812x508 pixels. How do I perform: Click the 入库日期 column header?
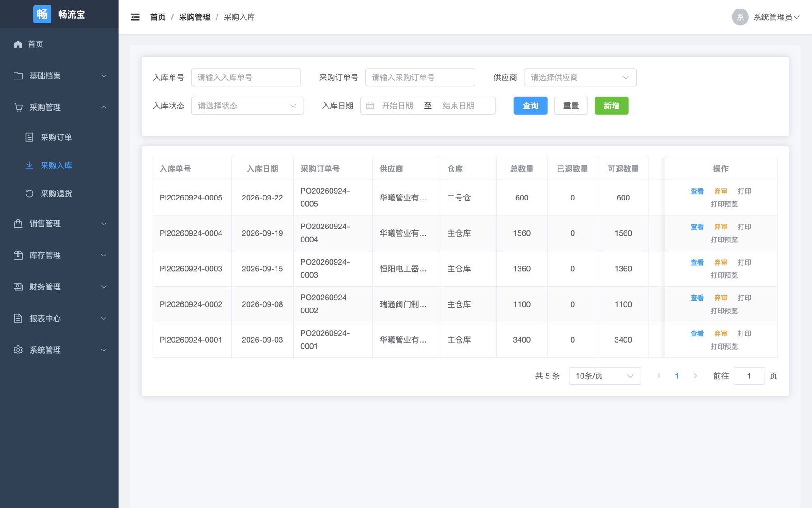click(262, 169)
